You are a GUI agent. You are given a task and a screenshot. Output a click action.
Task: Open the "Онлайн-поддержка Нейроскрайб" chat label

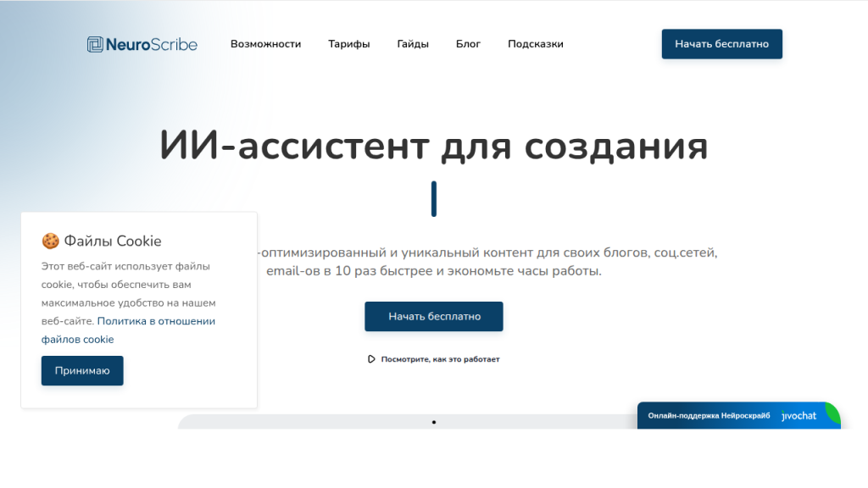pos(709,416)
